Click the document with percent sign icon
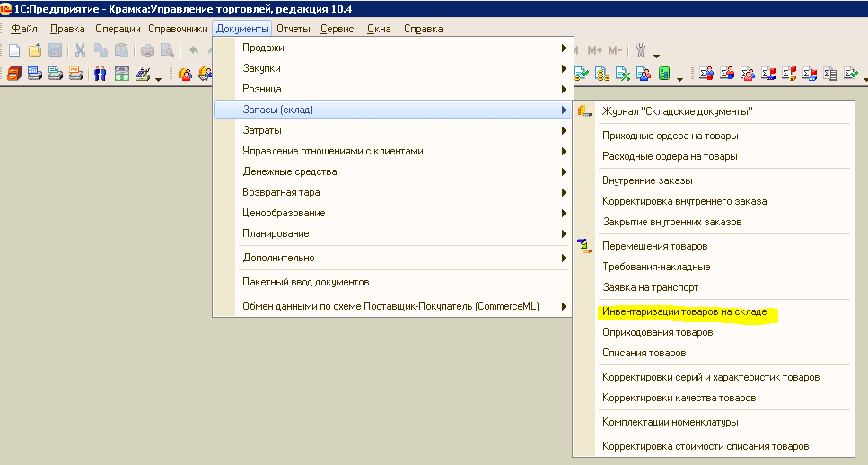Viewport: 868px width, 465px height. click(623, 74)
